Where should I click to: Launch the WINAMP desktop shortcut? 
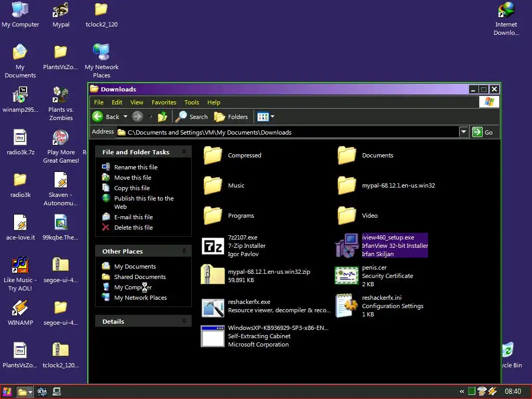pyautogui.click(x=20, y=313)
